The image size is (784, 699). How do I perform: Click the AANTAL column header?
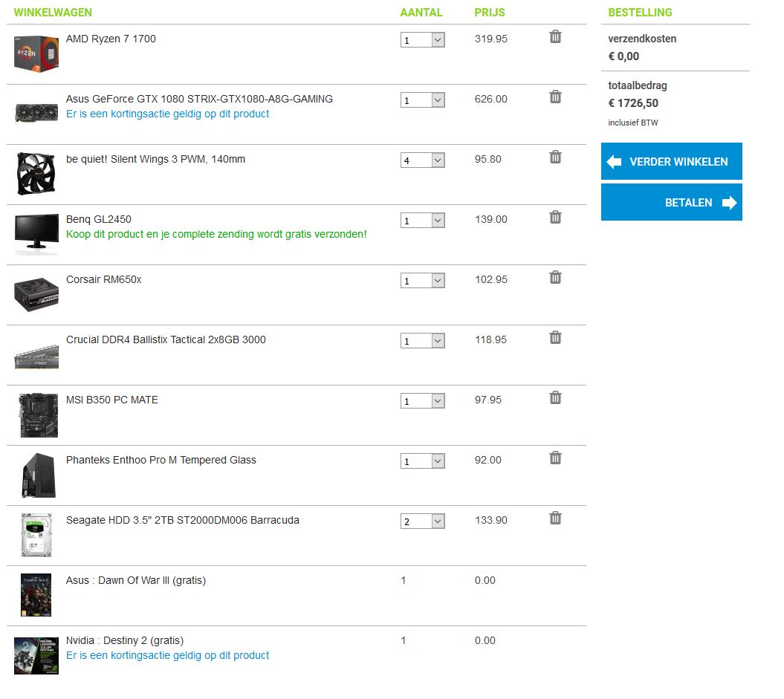click(421, 13)
